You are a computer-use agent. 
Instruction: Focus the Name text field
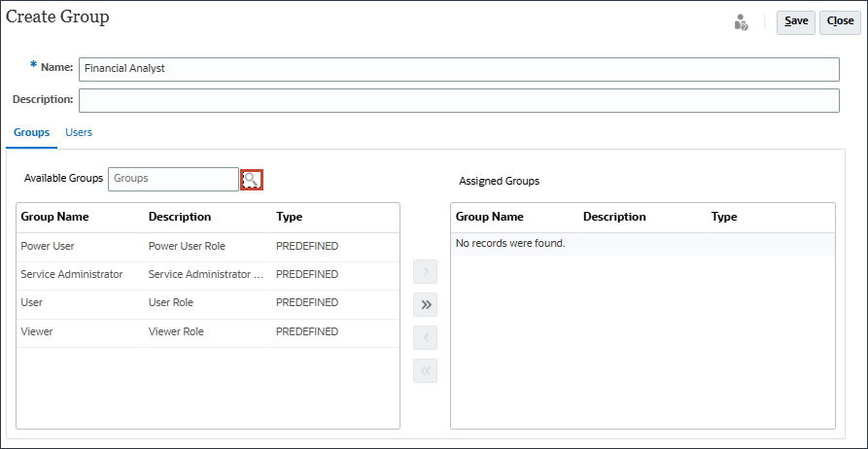click(458, 69)
